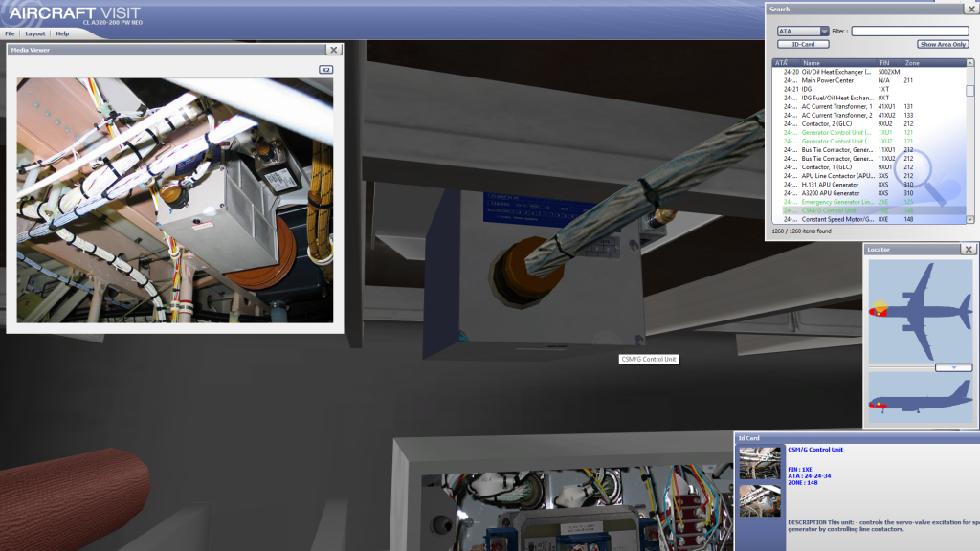Select the AC Current Transformer, 2 row
Image resolution: width=980 pixels, height=551 pixels.
[869, 116]
